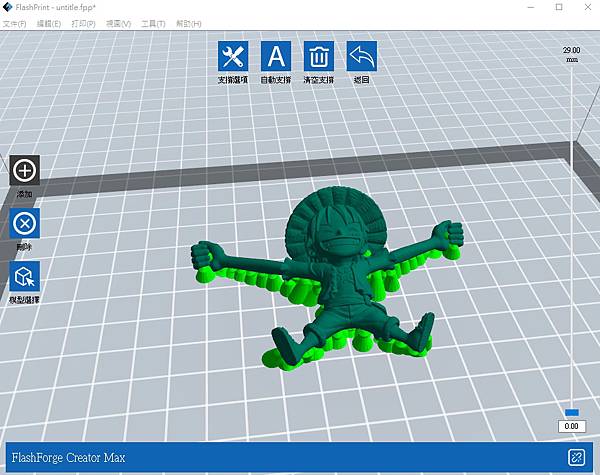Open the Support Options tool
Image resolution: width=600 pixels, height=475 pixels.
pos(233,56)
